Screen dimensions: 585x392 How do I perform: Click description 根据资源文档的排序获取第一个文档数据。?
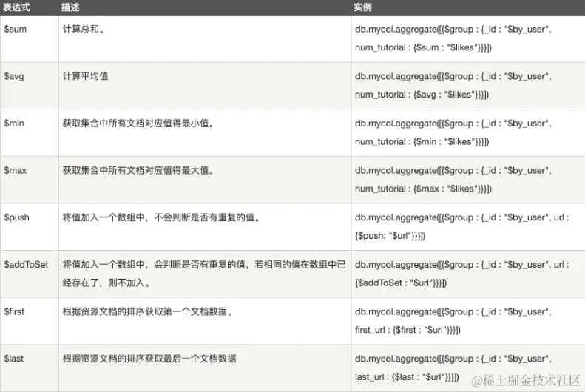pos(148,311)
